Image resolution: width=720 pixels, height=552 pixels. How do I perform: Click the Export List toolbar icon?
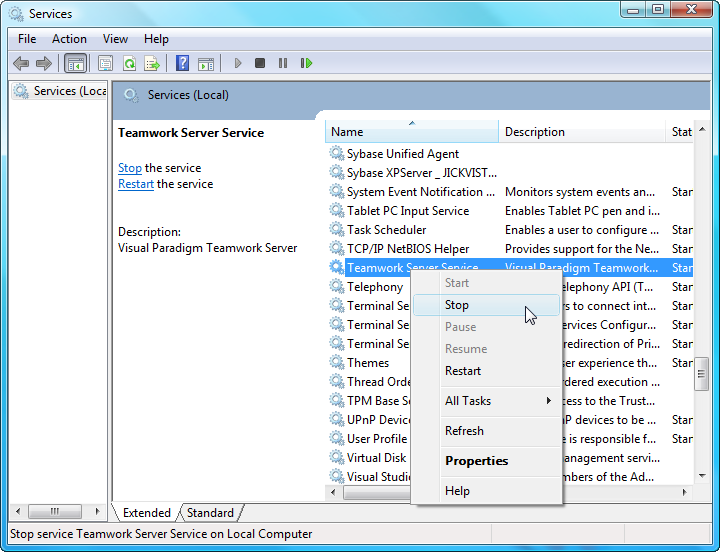(152, 63)
